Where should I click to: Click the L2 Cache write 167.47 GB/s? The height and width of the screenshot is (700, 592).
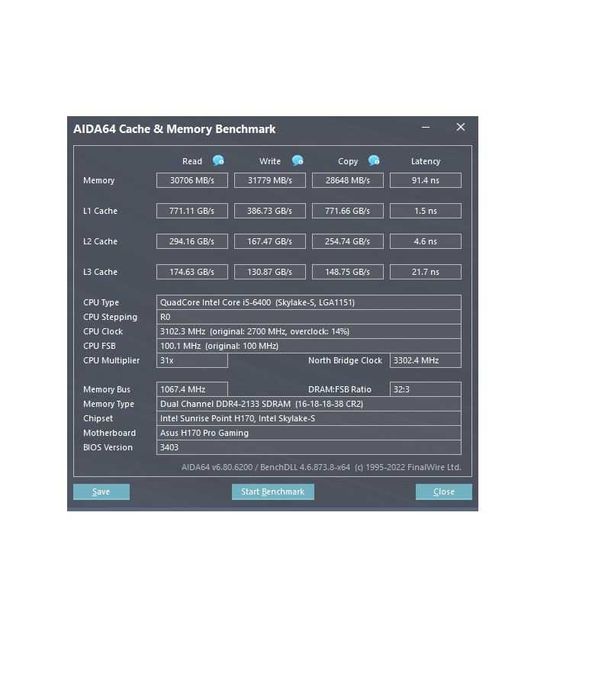coord(270,242)
